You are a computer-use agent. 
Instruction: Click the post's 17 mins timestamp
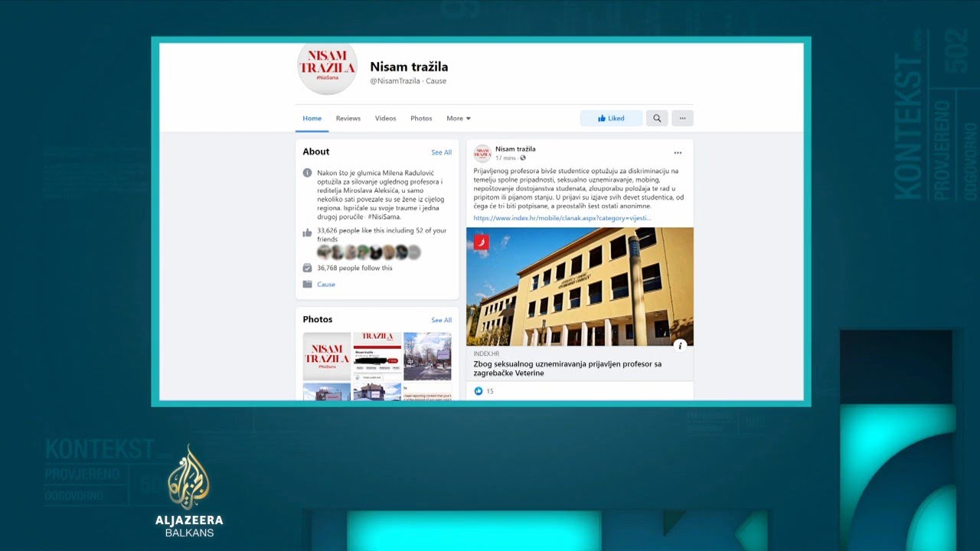click(x=505, y=158)
